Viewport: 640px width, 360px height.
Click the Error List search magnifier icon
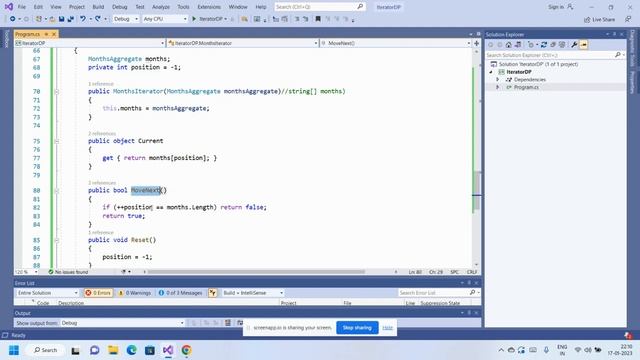pyautogui.click(x=473, y=292)
